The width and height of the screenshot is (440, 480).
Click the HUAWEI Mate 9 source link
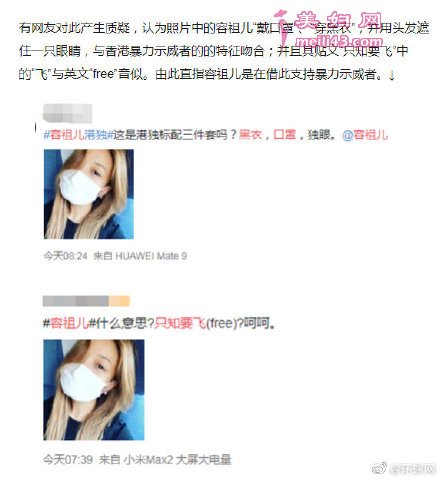click(x=151, y=256)
